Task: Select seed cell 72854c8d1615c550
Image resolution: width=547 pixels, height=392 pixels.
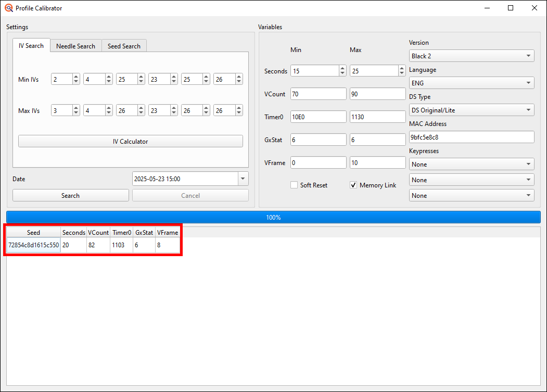Action: coord(33,245)
